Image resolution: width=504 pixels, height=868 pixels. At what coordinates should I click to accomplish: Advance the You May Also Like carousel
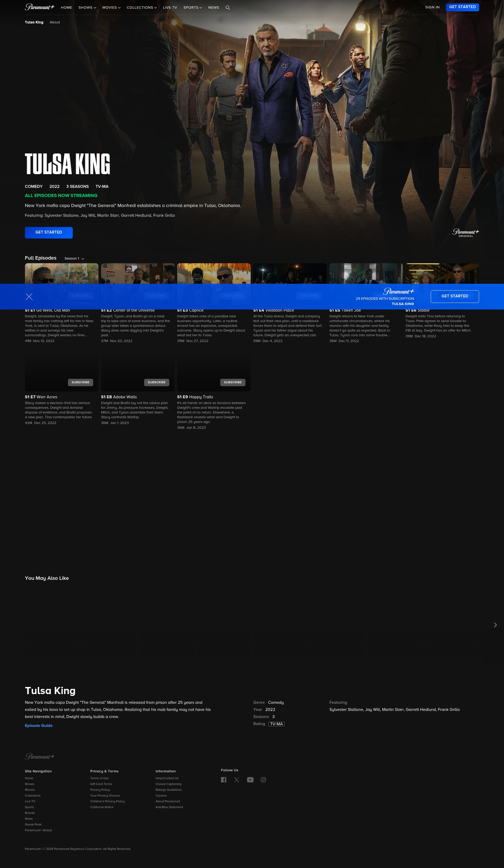coord(495,625)
